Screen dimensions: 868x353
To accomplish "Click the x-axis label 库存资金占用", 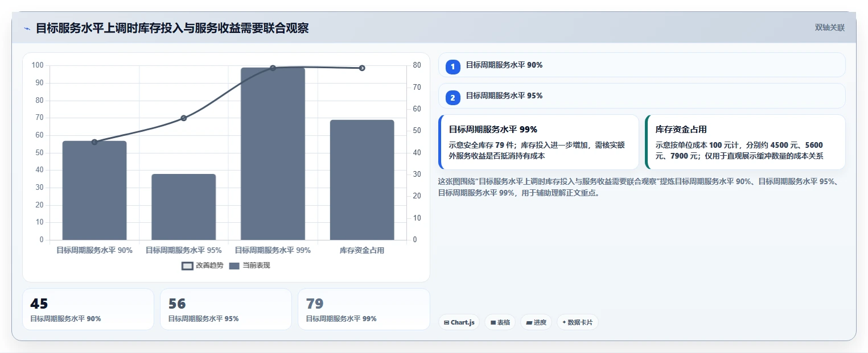I will click(362, 250).
